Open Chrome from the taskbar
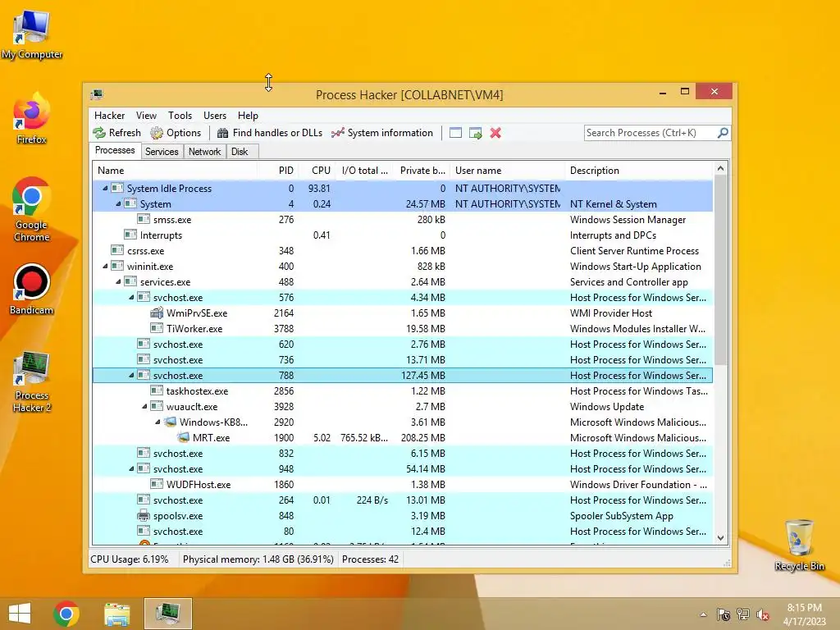The image size is (840, 630). [66, 614]
